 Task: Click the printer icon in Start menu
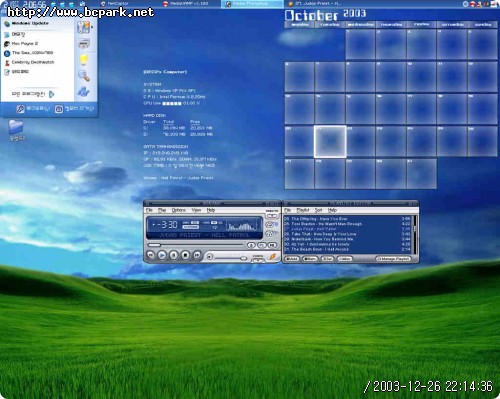pos(83,43)
